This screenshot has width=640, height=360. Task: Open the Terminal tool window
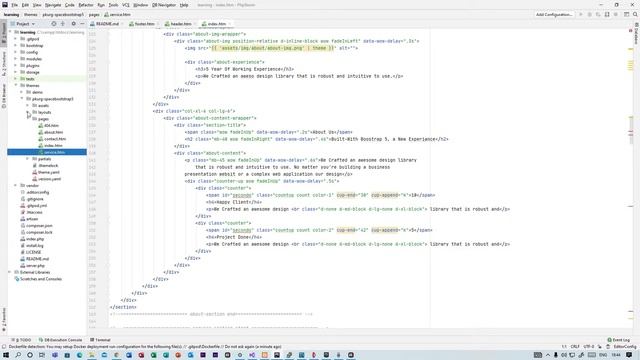100,340
